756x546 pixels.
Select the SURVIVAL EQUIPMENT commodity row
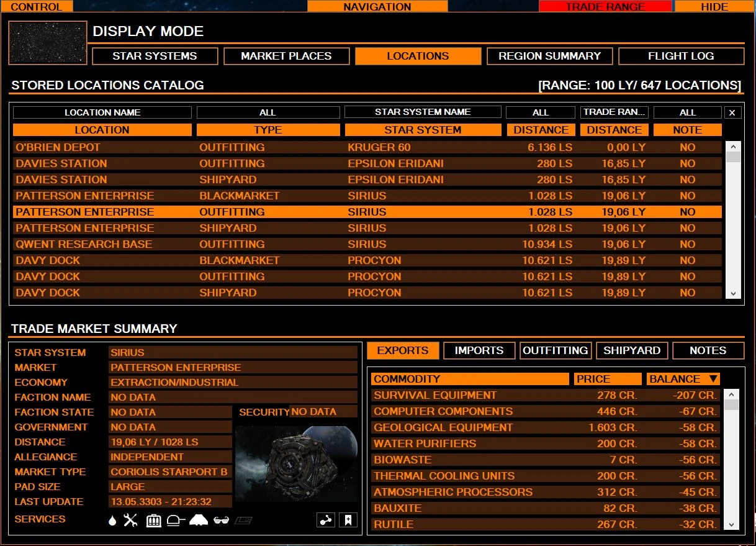546,395
